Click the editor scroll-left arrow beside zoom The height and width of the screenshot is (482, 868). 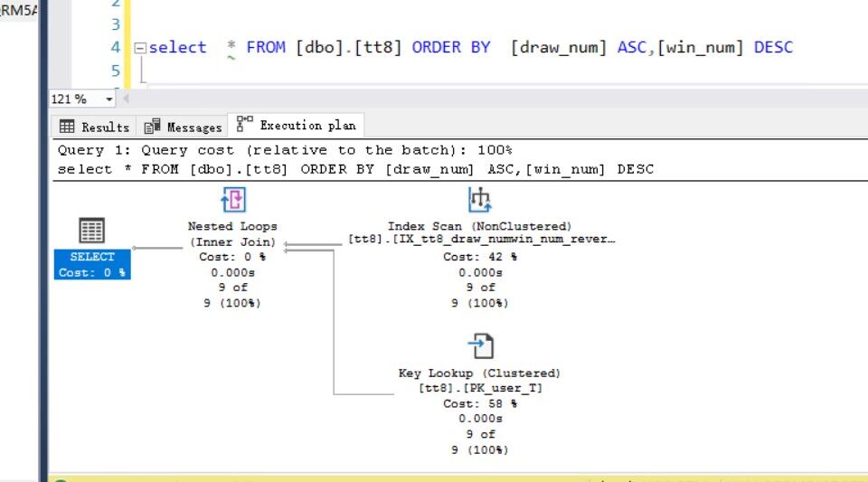point(126,99)
